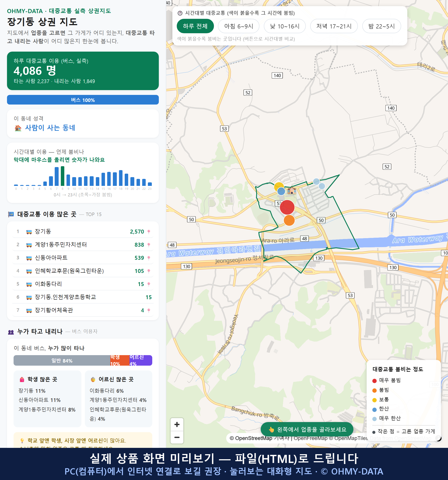Viewport: 448px width, 480px height.
Task: Click bus icon in 신동아아파트 row
Action: pos(29,258)
